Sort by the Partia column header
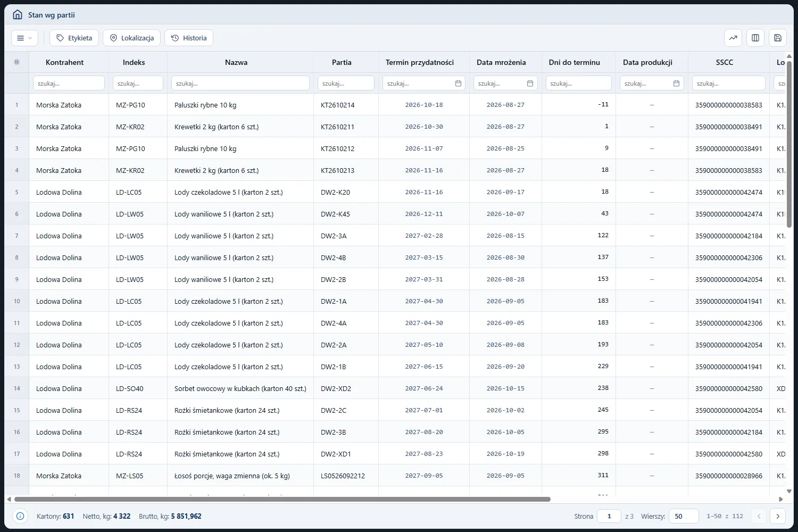The image size is (798, 532). pos(342,62)
